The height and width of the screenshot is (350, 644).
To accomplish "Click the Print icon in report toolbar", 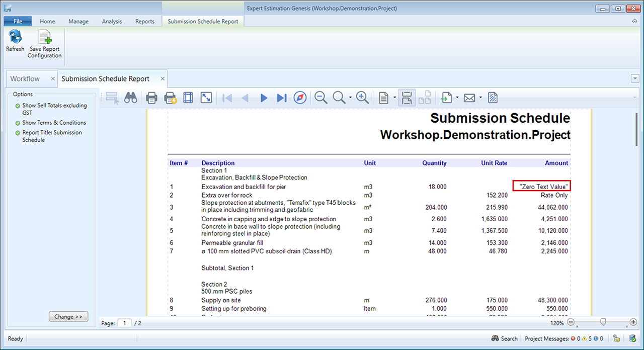I will click(151, 98).
